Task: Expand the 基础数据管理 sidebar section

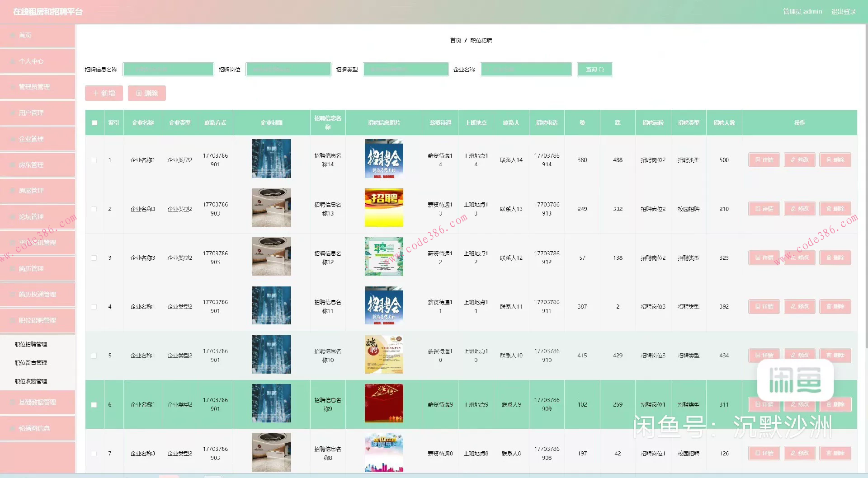Action: 38,402
